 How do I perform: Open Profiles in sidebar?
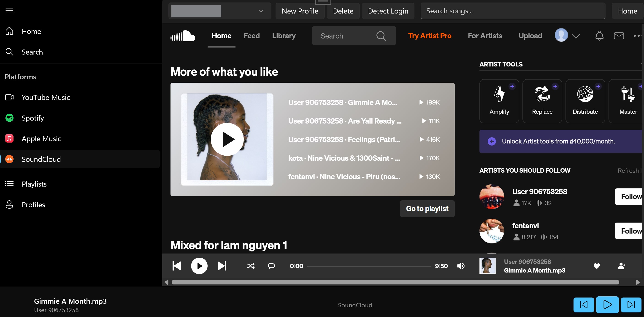pos(80,204)
